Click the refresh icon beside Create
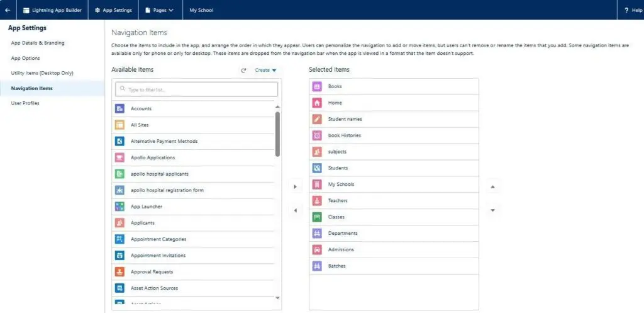Image resolution: width=644 pixels, height=313 pixels. (x=243, y=71)
